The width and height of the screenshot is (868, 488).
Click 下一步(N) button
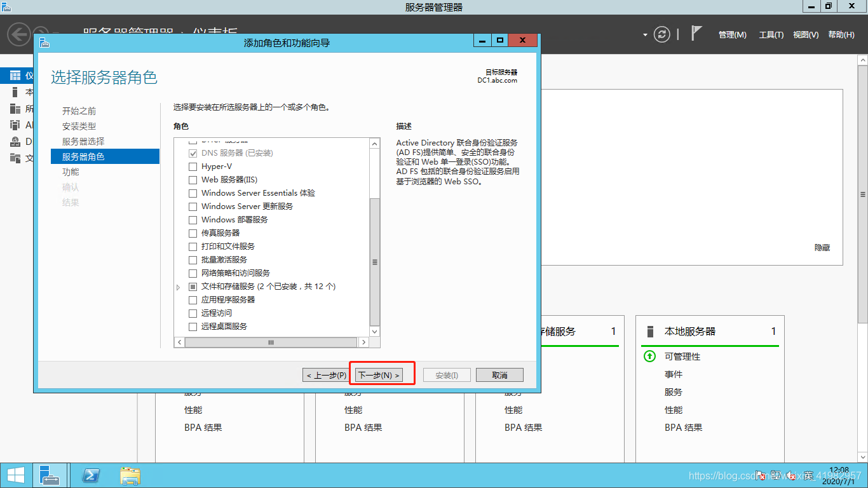[x=379, y=375]
